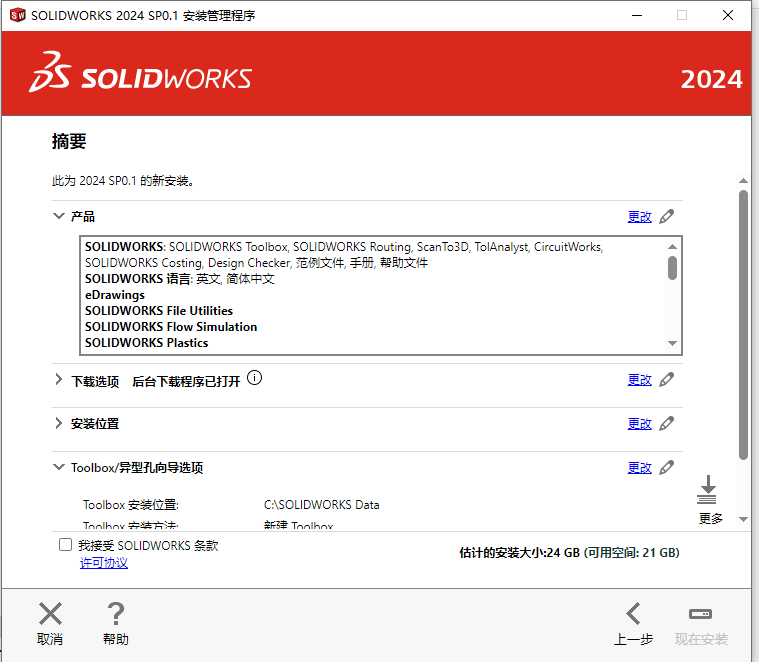
Task: Collapse the 产品 section chevron
Action: pos(59,216)
